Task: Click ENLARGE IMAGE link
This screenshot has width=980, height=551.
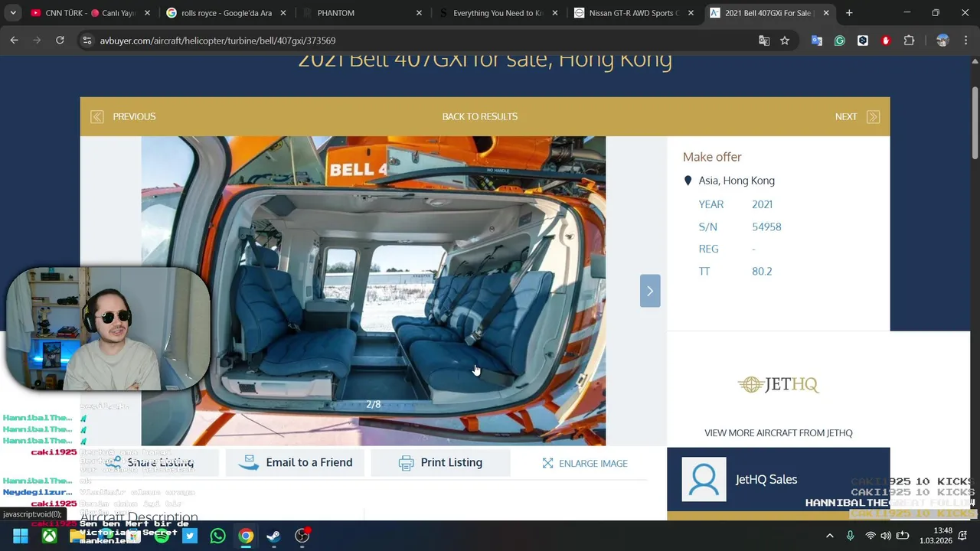Action: tap(585, 463)
